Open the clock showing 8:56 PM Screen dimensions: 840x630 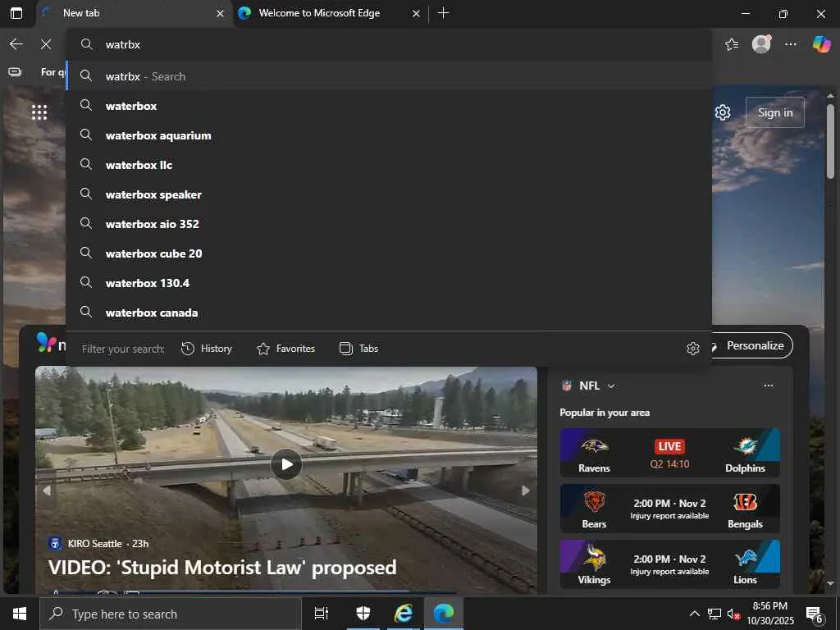[769, 614]
